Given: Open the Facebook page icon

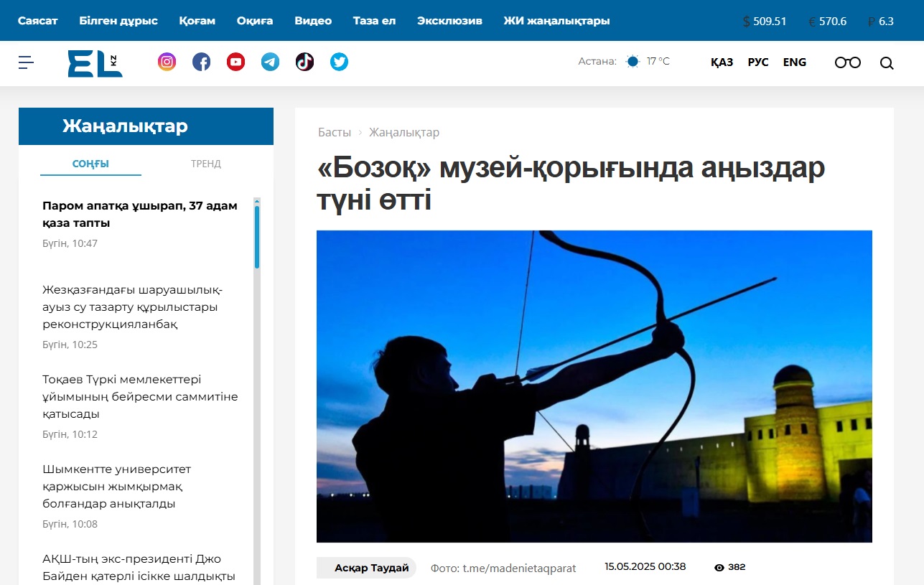Looking at the screenshot, I should pyautogui.click(x=202, y=62).
